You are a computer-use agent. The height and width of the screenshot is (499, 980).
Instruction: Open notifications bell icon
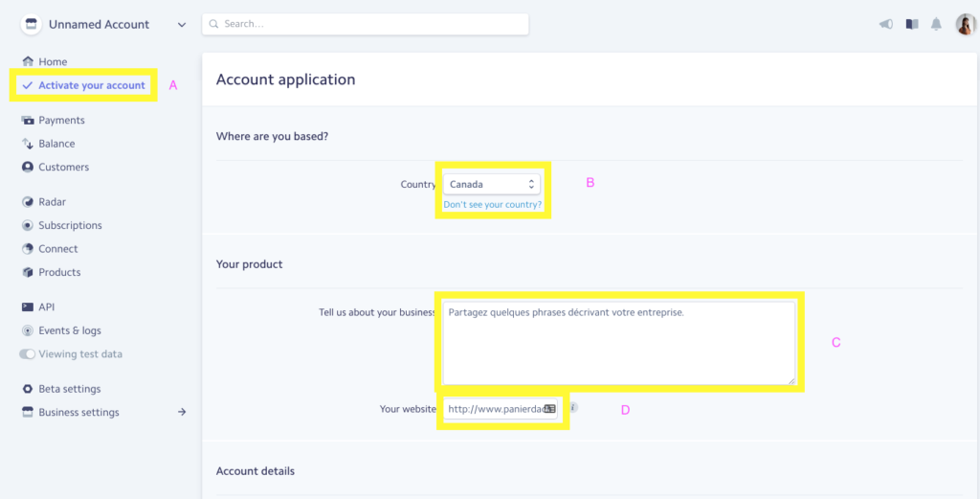(x=936, y=24)
